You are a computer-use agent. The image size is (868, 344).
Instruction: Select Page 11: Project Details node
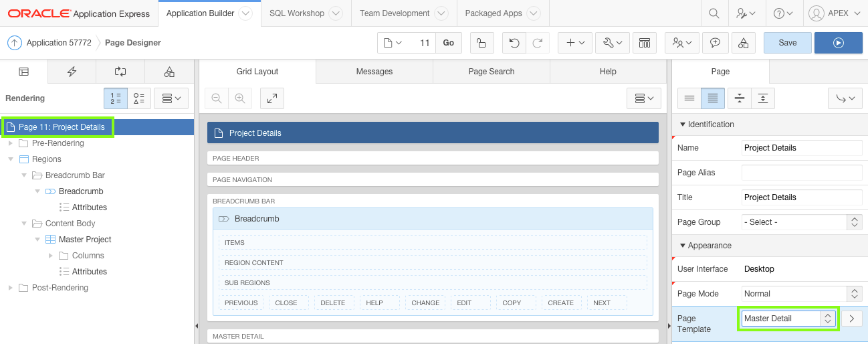pos(62,127)
